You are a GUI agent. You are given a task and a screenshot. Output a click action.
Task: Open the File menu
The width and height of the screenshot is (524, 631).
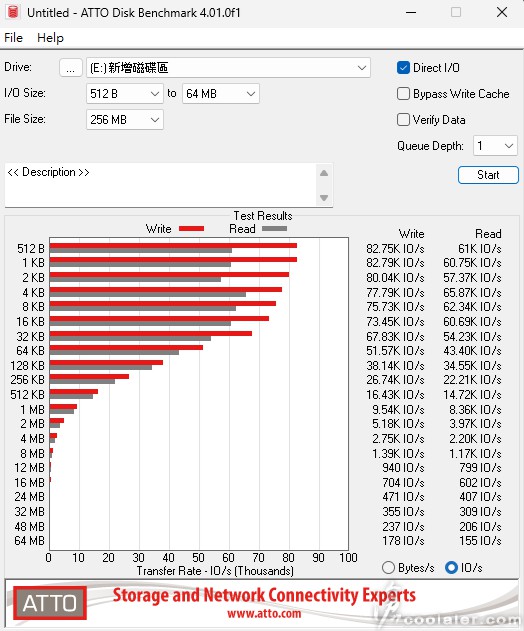13,38
